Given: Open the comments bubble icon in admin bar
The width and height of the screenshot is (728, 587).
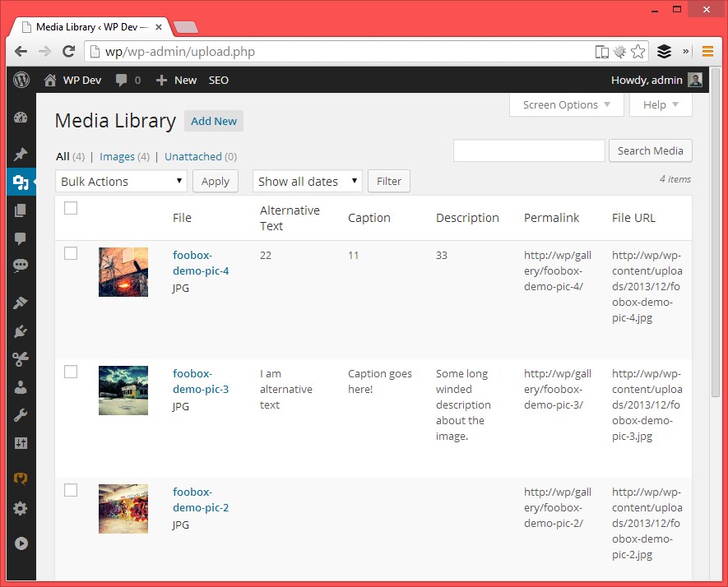Looking at the screenshot, I should (121, 81).
